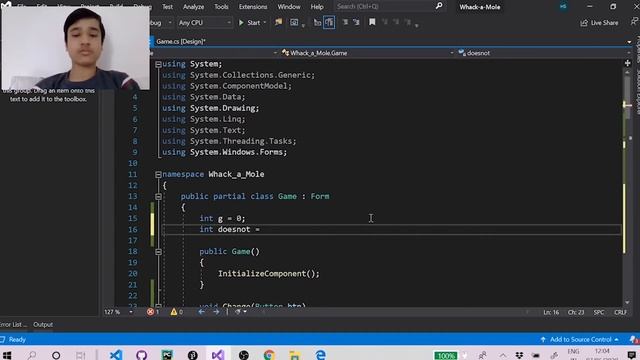
Task: Click CRLF line ending indicator
Action: pos(620,312)
